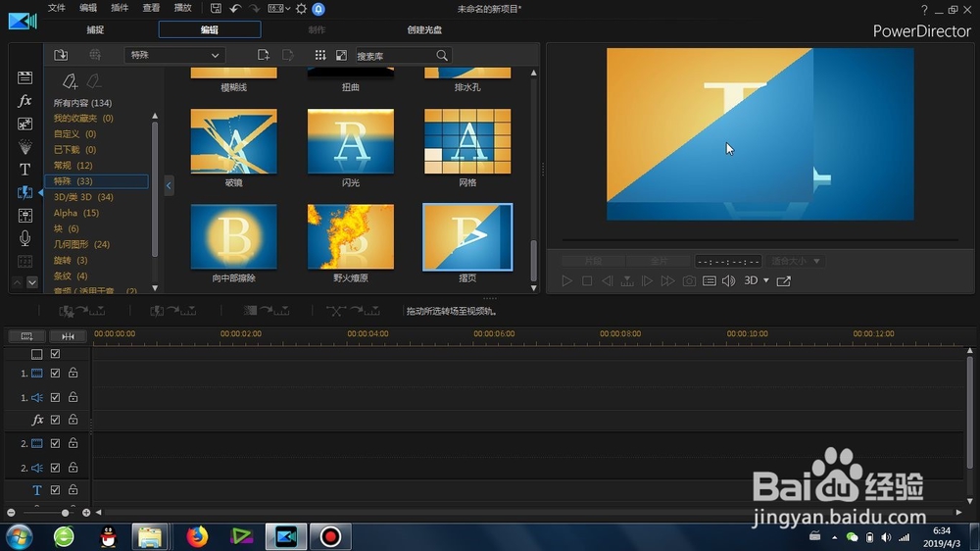Open the 编辑 menu in menu bar
This screenshot has height=551, width=980.
(88, 8)
